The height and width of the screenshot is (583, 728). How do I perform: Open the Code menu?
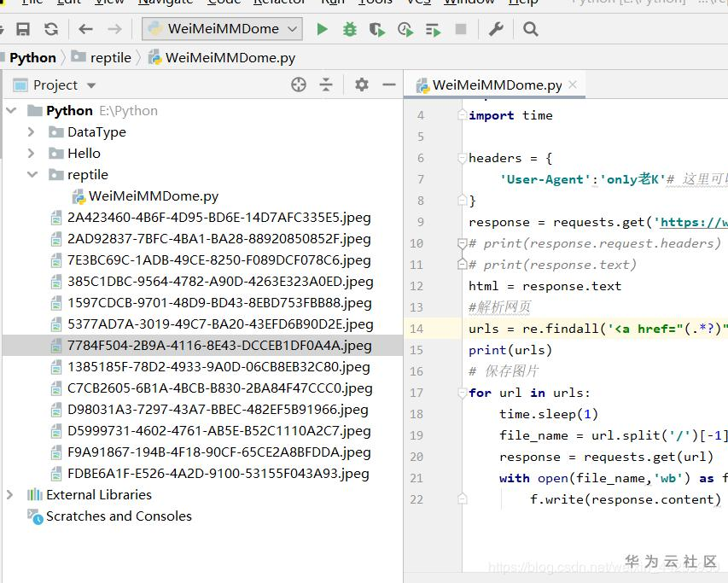[x=224, y=3]
